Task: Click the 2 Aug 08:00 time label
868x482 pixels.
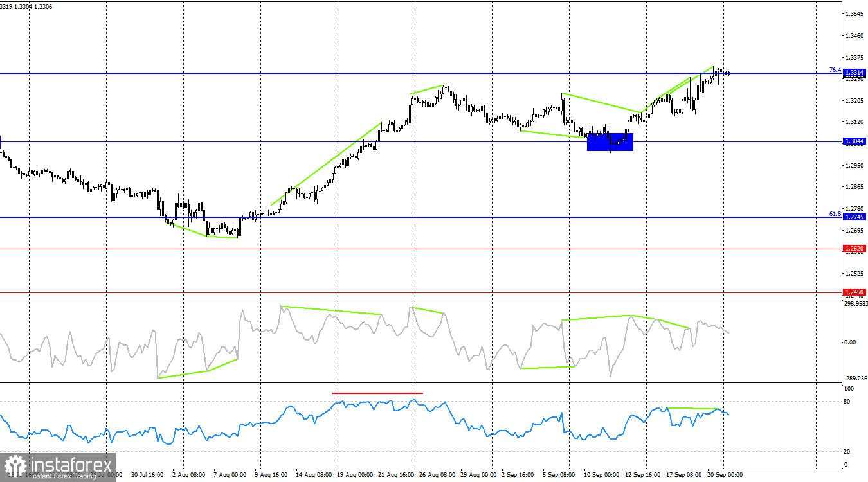Action: pos(188,475)
